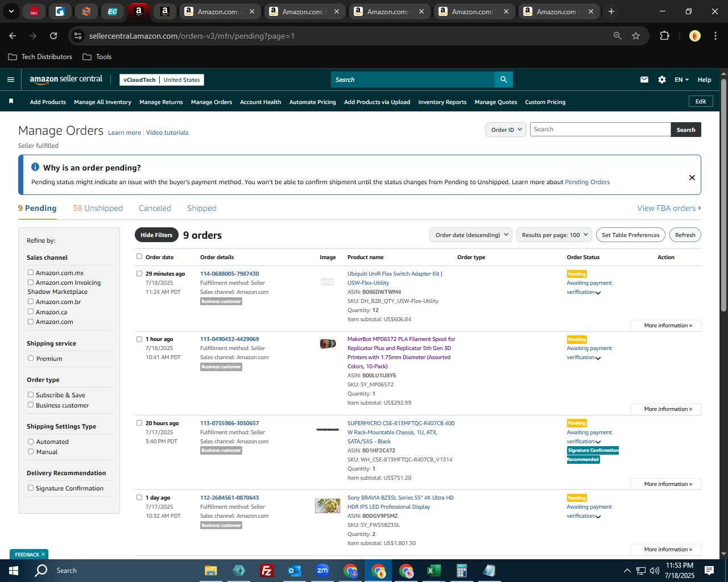Click the Amazon Seller Central logo
This screenshot has width=728, height=582.
pos(66,80)
